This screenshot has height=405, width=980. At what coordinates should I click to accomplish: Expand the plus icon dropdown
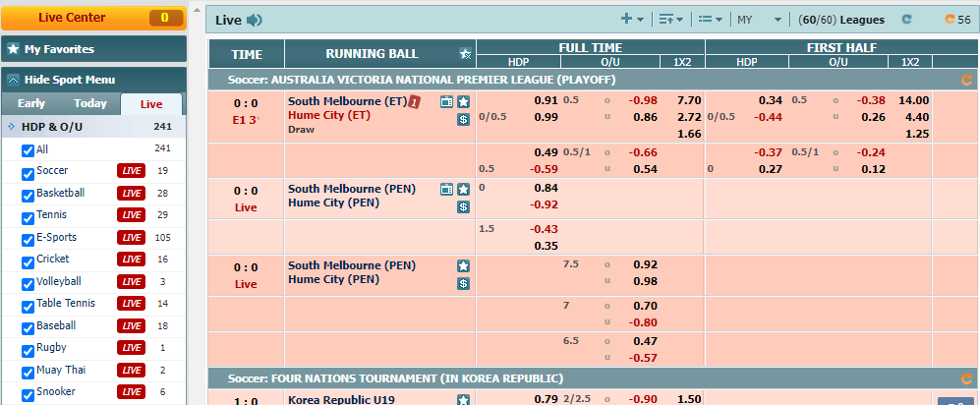click(x=632, y=19)
